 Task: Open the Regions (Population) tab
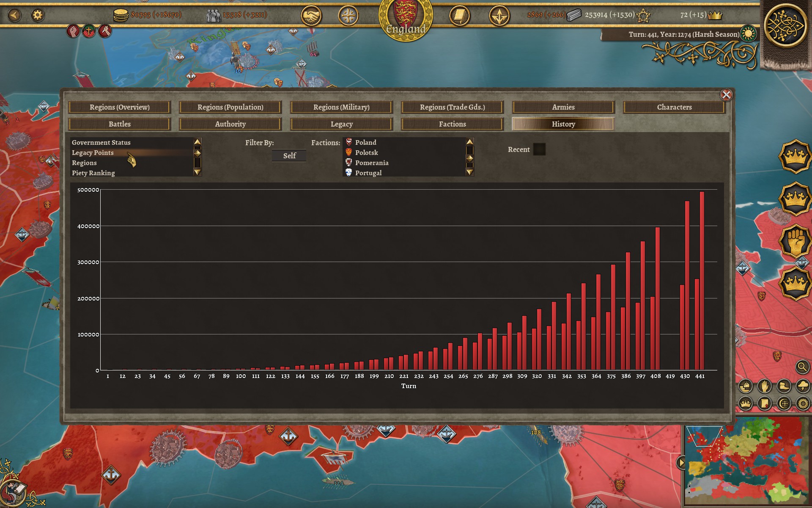230,107
